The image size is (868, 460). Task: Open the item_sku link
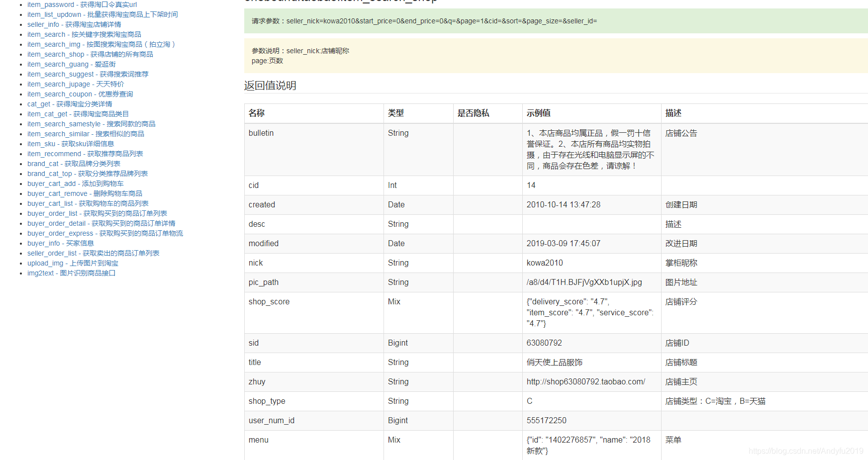coord(71,144)
